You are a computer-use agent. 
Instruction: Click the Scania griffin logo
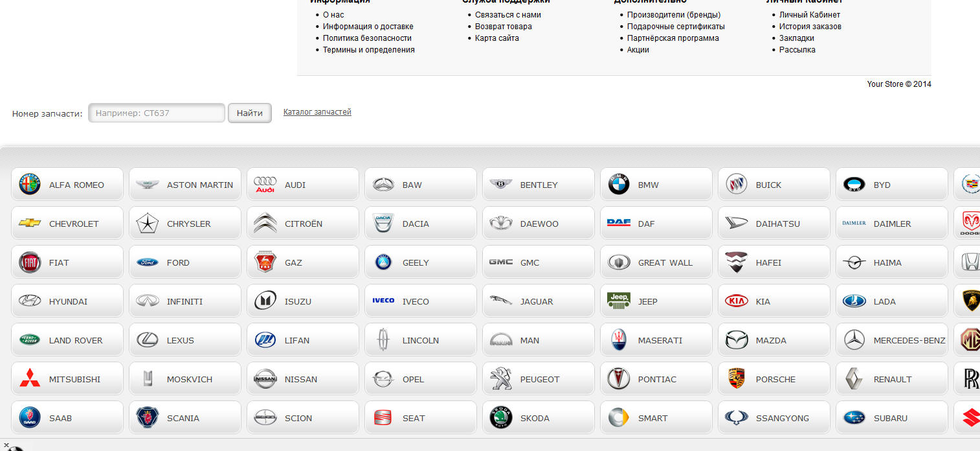point(148,418)
